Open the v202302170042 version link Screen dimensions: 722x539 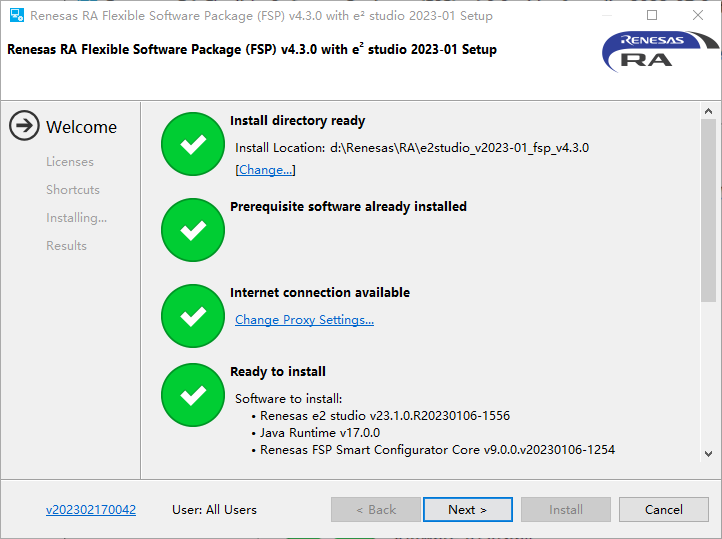click(91, 510)
